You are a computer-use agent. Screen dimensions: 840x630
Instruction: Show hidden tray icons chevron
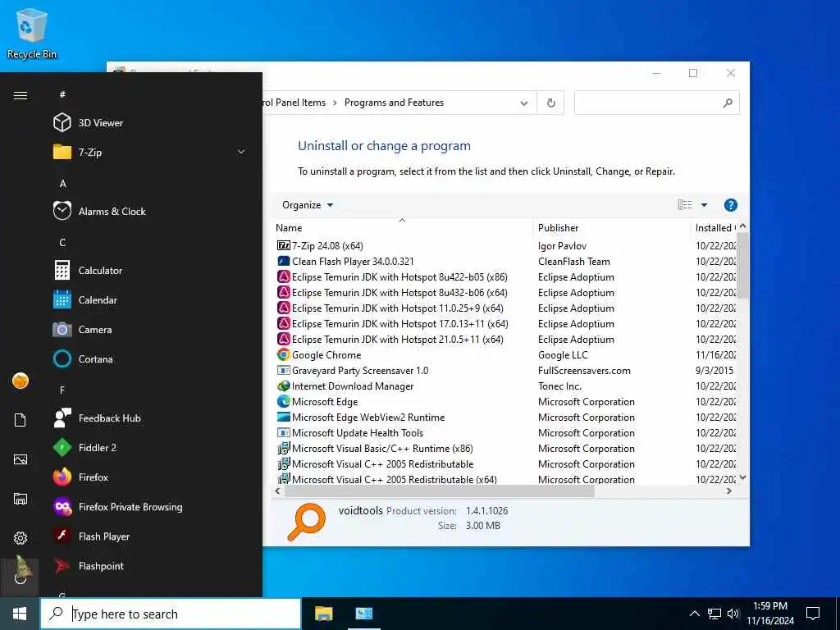click(x=694, y=614)
